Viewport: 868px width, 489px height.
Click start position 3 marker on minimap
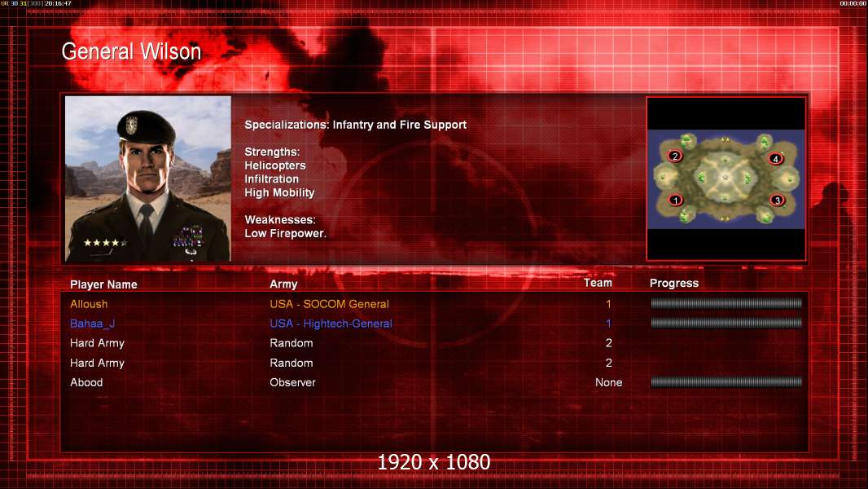click(778, 200)
